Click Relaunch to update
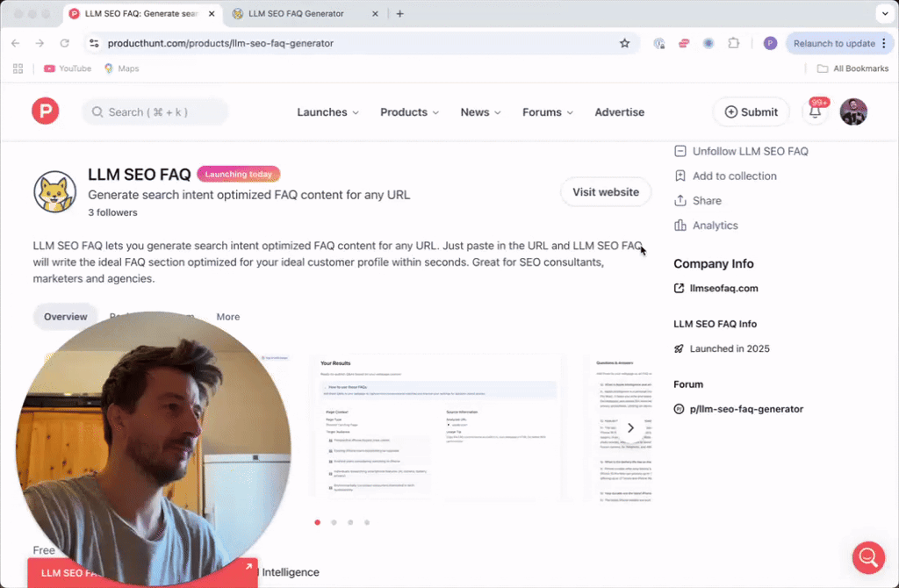The width and height of the screenshot is (899, 588). 834,43
